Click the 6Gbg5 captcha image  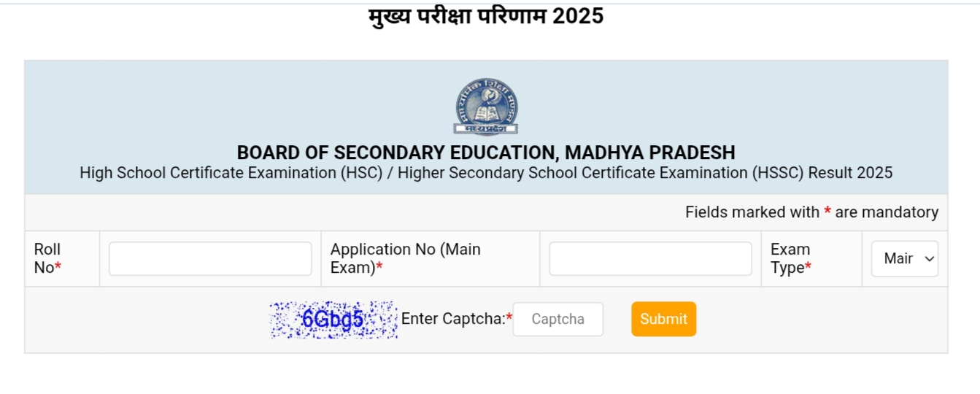333,320
